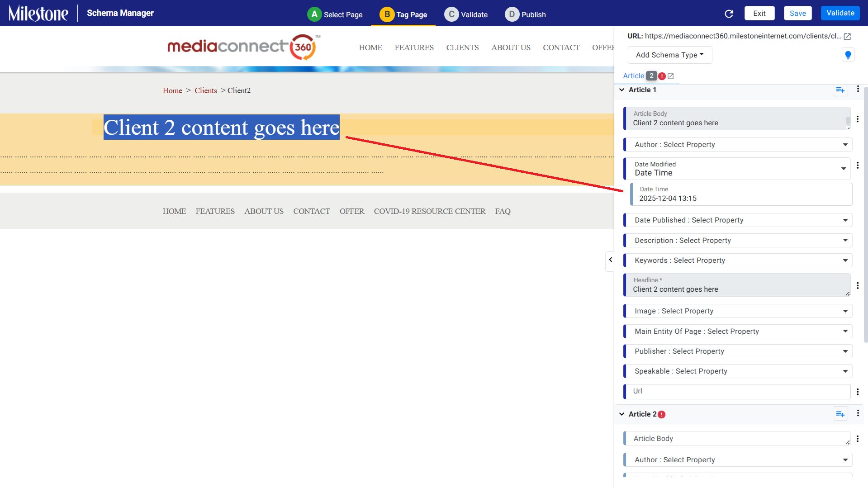Screen dimensions: 868x488
Task: Select the Article schema tab
Action: pyautogui.click(x=633, y=76)
